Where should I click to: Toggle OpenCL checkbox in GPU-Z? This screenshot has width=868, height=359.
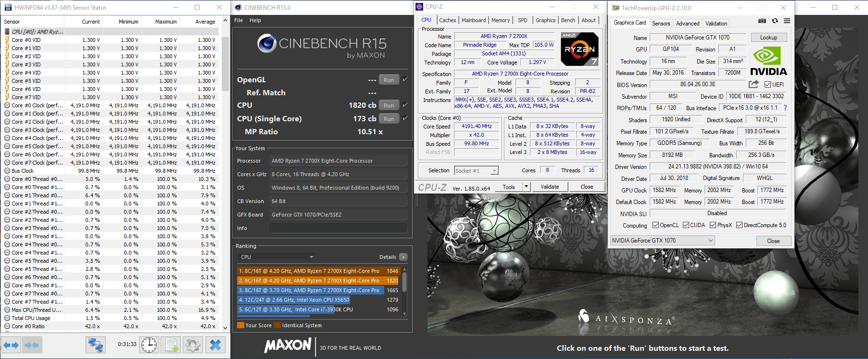point(655,225)
